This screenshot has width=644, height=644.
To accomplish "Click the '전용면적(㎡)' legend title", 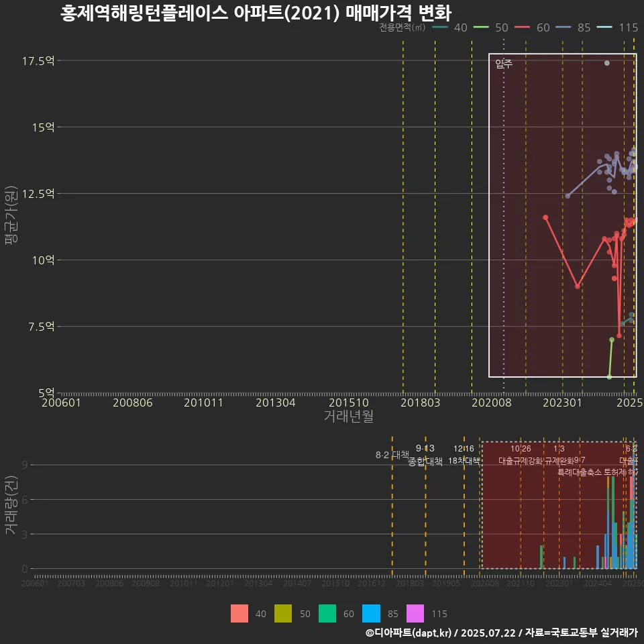I will pos(402,28).
